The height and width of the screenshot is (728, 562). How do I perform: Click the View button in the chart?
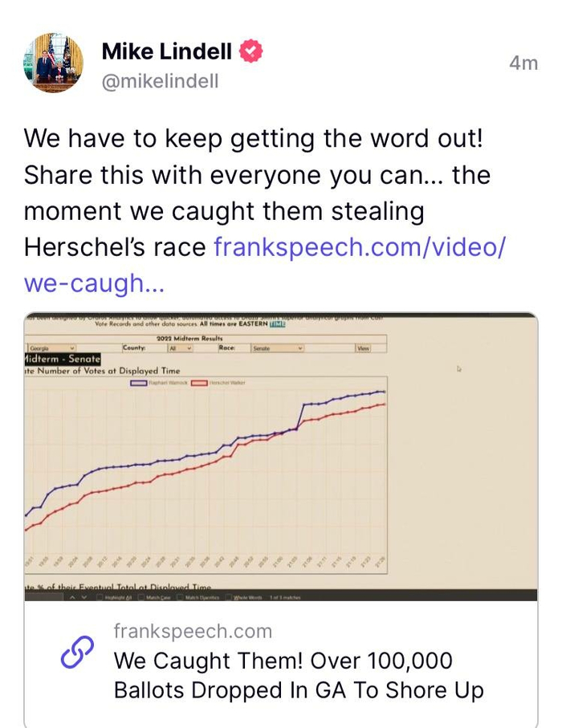pos(364,348)
